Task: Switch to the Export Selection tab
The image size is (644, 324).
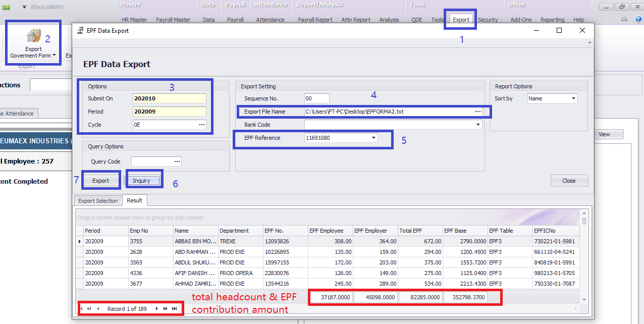Action: click(x=98, y=200)
